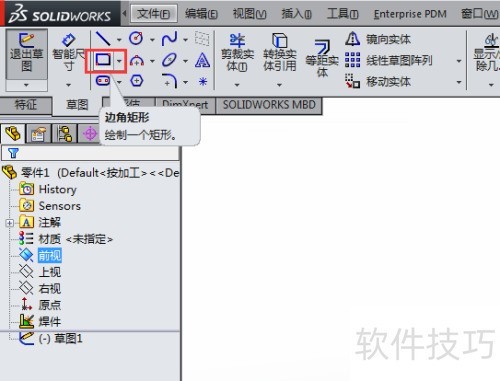500x381 pixels.
Task: Click the filter funnel icon
Action: pyautogui.click(x=13, y=153)
